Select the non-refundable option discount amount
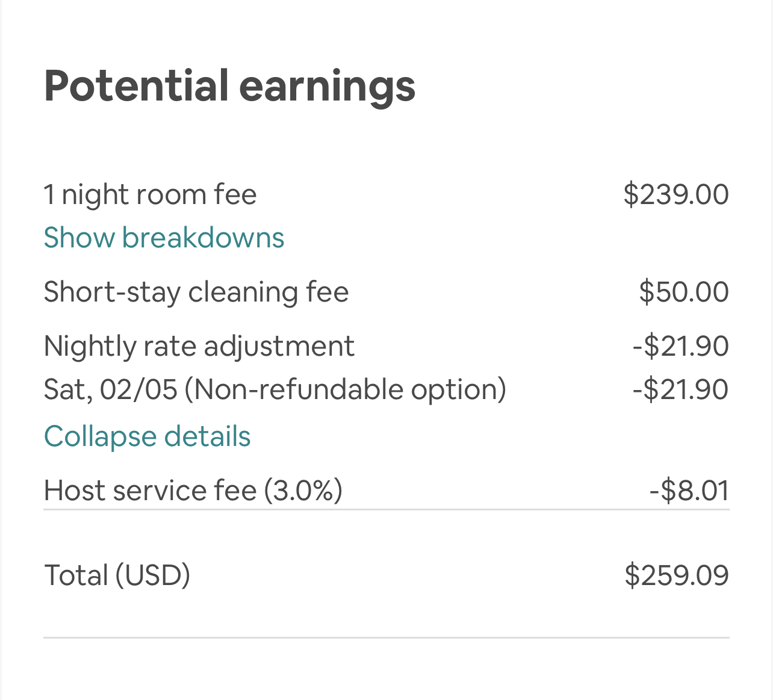This screenshot has width=773, height=700. coord(680,389)
